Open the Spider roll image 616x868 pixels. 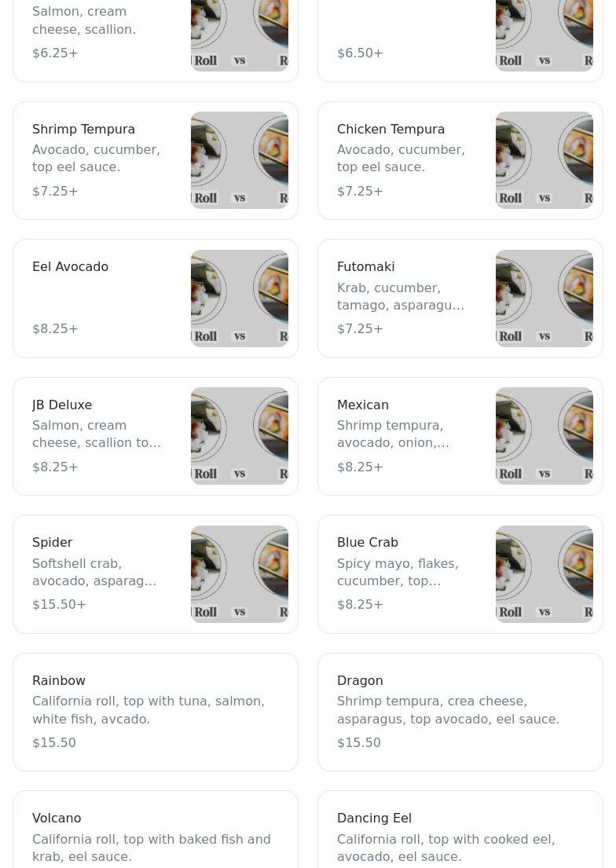[239, 574]
